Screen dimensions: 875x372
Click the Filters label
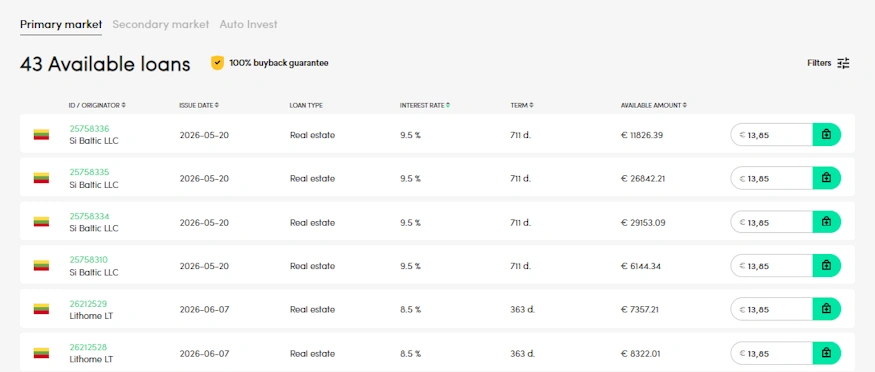pyautogui.click(x=819, y=63)
